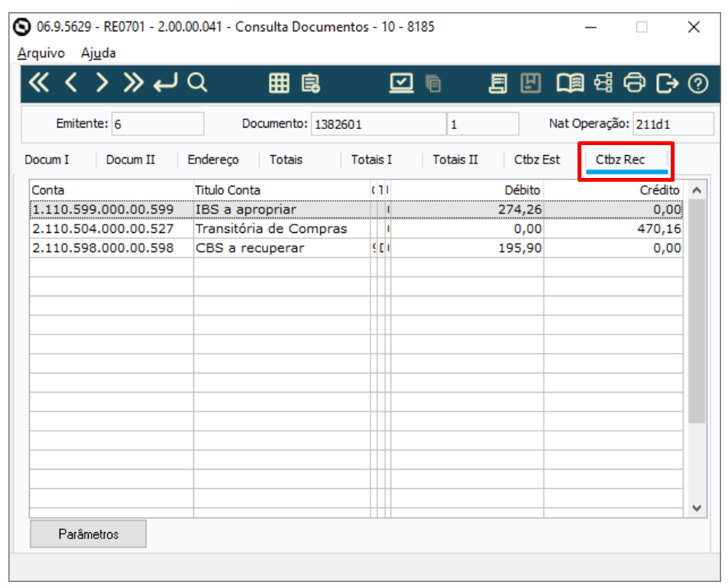Image resolution: width=728 pixels, height=585 pixels.
Task: Go to previous record arrow
Action: pyautogui.click(x=70, y=83)
